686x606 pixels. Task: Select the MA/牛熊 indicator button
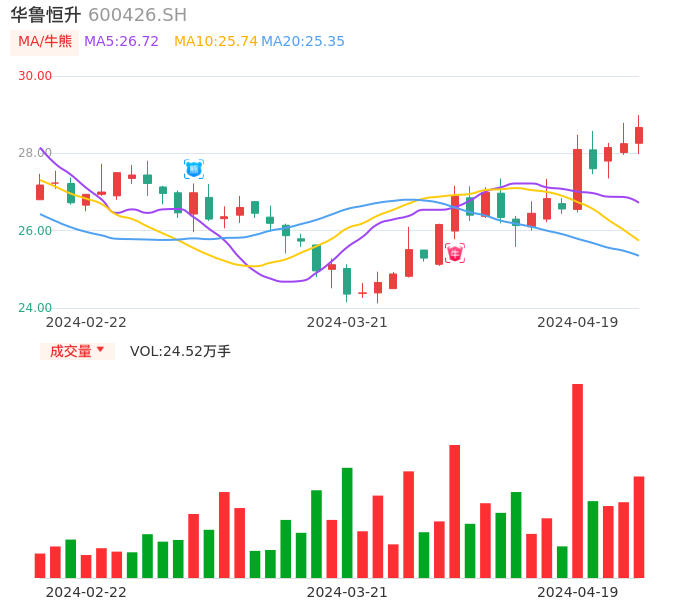pyautogui.click(x=45, y=42)
